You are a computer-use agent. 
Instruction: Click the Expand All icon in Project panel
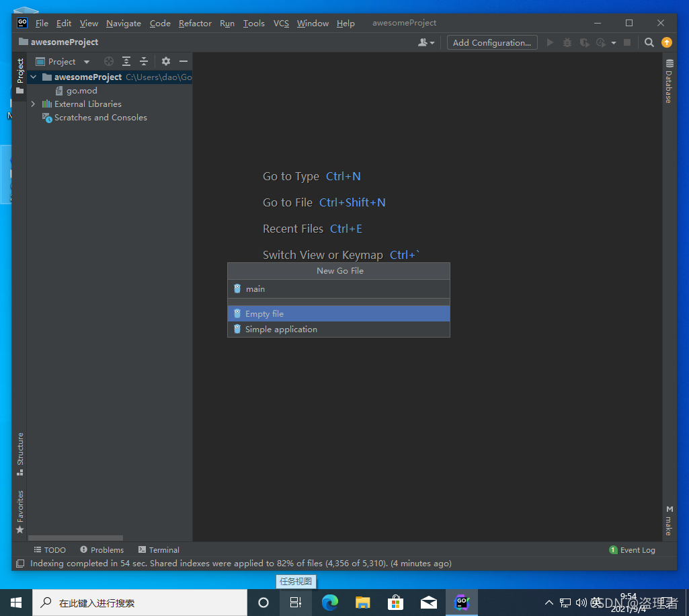coord(126,62)
